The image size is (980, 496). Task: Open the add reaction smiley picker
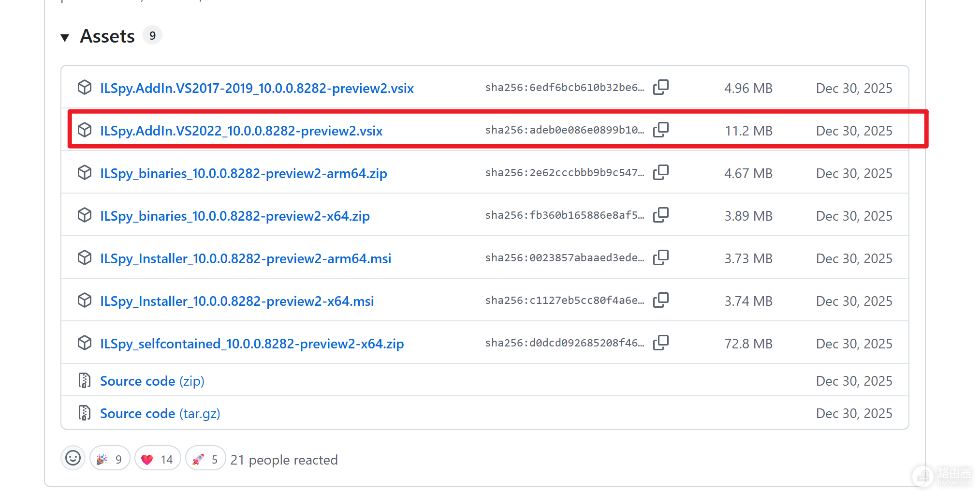73,458
